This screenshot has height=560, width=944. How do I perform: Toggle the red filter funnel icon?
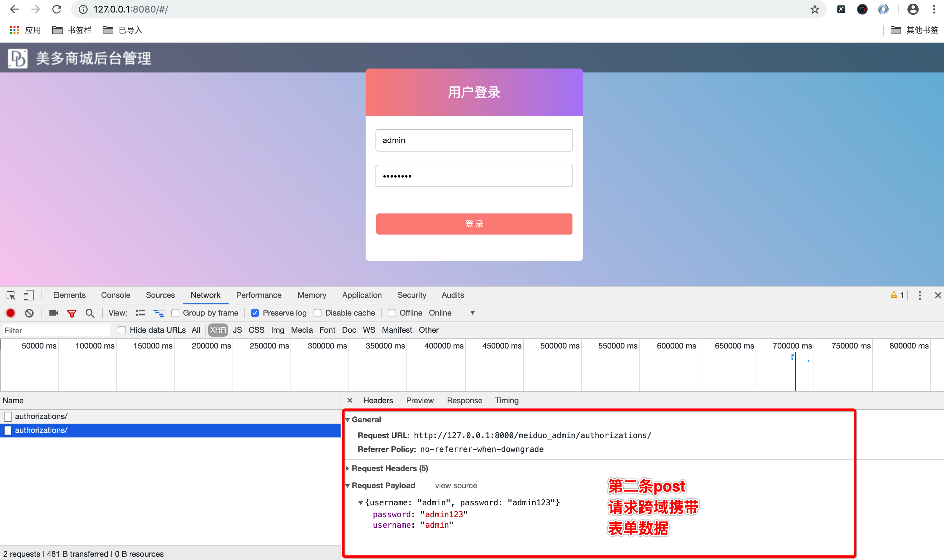click(71, 313)
